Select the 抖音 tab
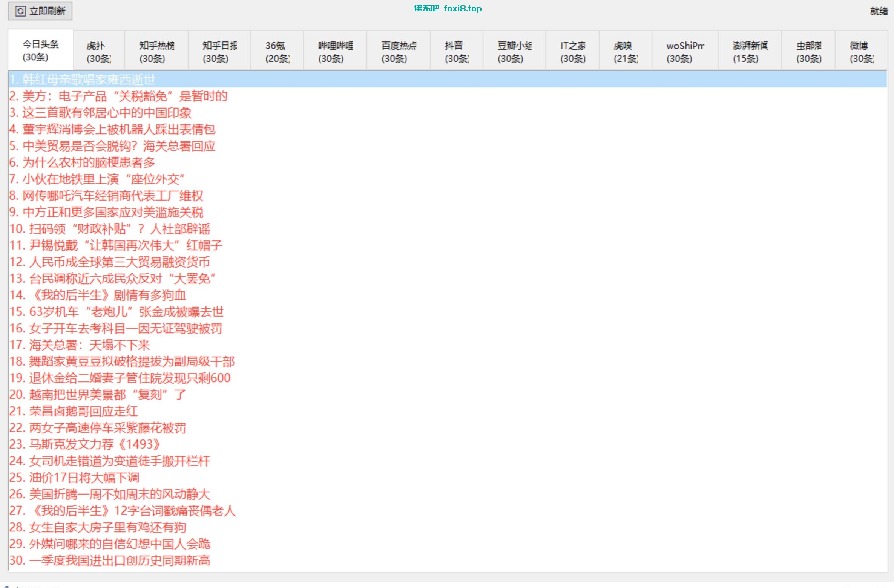The height and width of the screenshot is (588, 894). [456, 52]
